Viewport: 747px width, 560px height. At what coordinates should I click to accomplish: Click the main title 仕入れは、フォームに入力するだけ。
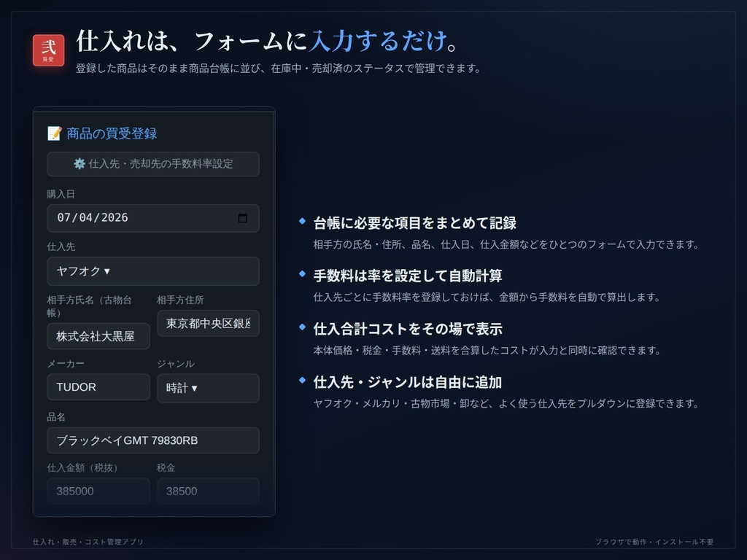(267, 41)
